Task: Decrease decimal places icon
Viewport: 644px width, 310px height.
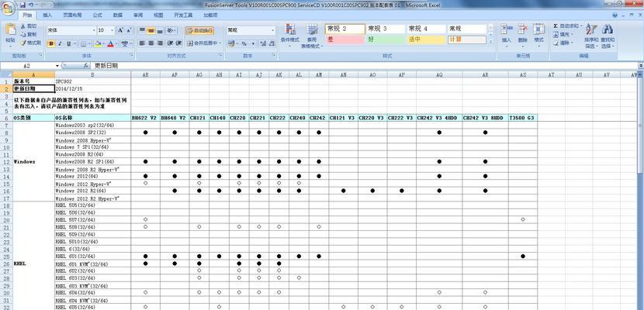Action: 272,43
